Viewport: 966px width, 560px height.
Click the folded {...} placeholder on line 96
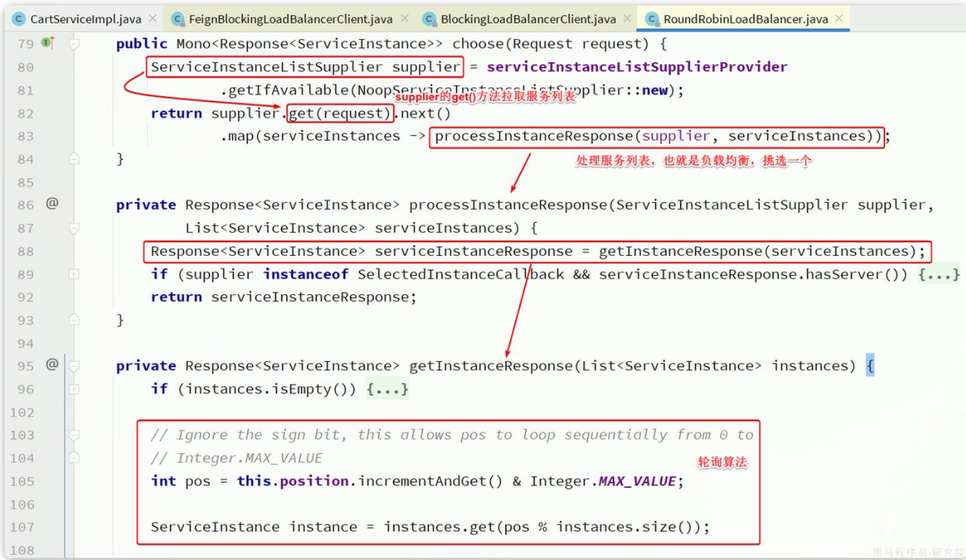387,389
